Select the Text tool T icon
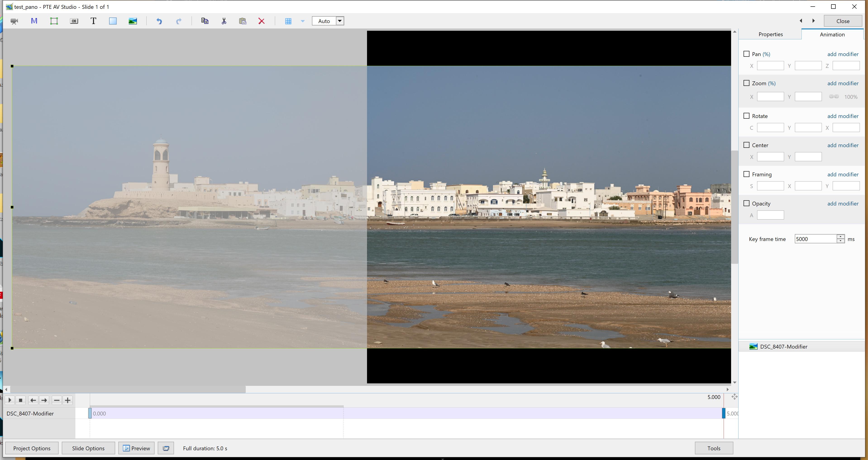Viewport: 868px width, 460px height. tap(93, 21)
